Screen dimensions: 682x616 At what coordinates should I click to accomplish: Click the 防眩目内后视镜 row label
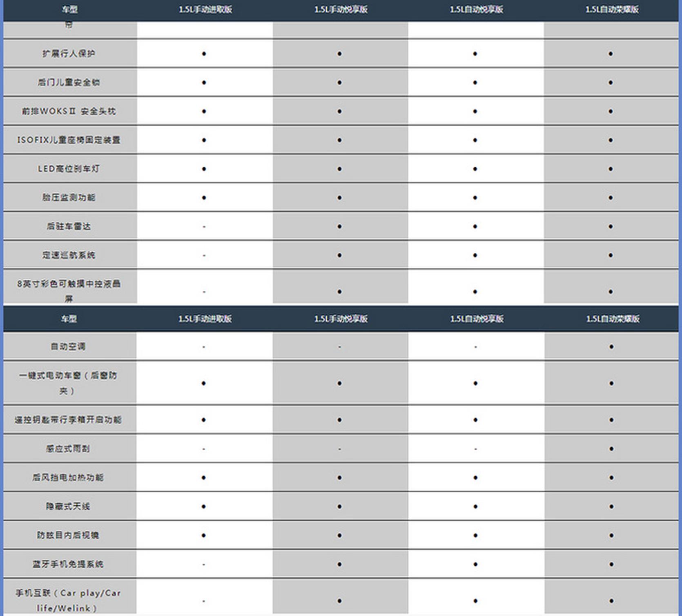pos(68,535)
